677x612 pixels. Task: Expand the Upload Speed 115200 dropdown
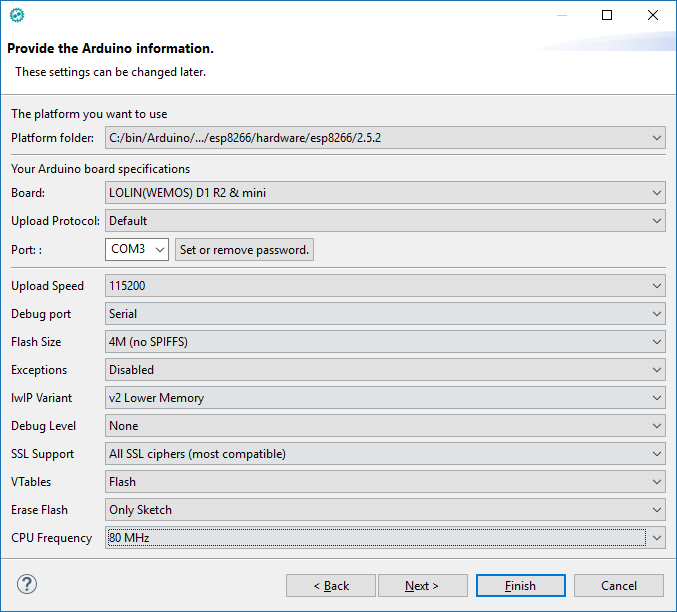point(385,285)
